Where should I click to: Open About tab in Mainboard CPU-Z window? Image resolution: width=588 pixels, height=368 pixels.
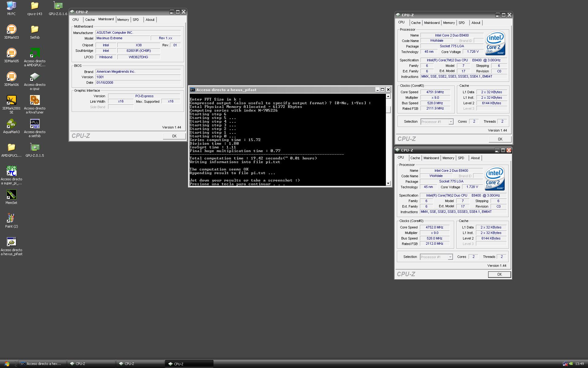[150, 20]
